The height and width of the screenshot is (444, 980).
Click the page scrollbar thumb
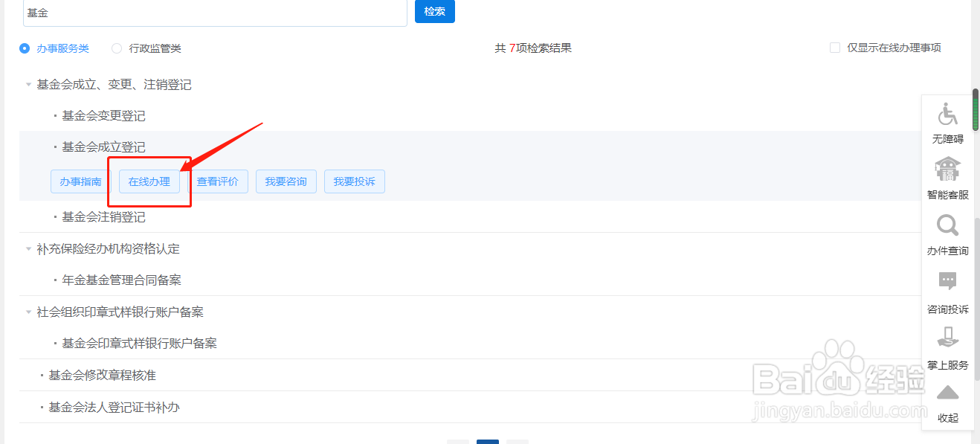(976, 109)
